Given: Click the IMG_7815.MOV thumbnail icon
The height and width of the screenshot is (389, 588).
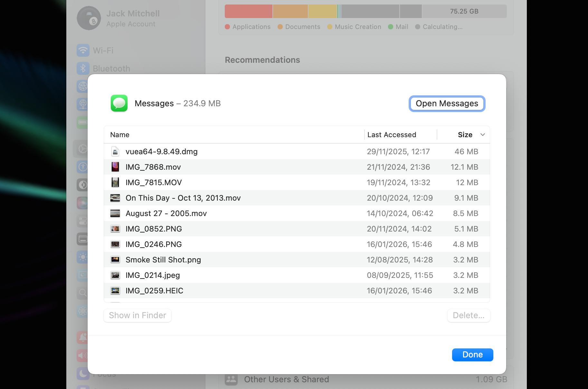Looking at the screenshot, I should 115,182.
